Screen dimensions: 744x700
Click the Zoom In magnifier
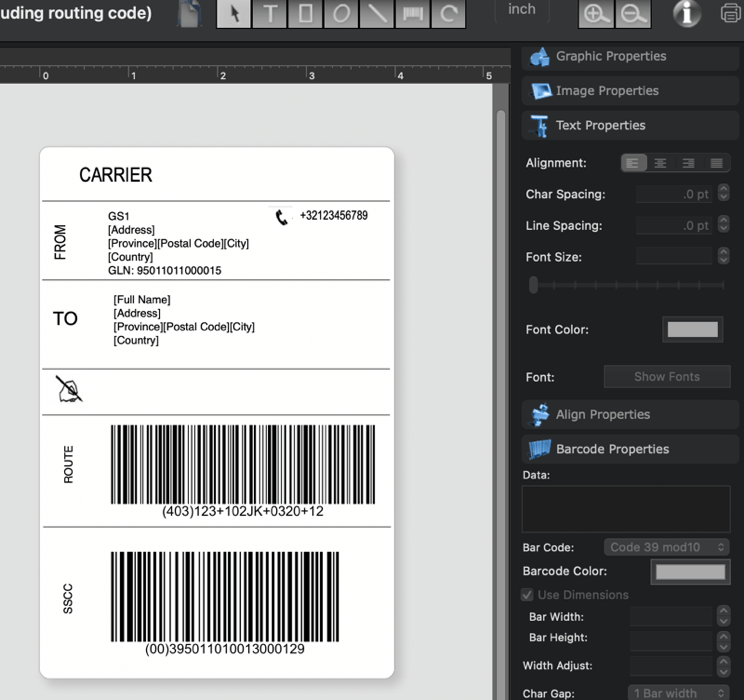(596, 13)
